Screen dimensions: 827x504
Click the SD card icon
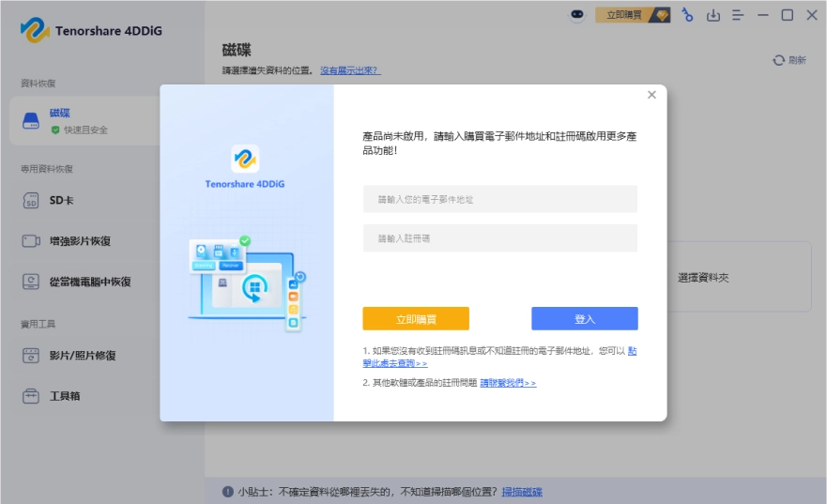[x=31, y=200]
